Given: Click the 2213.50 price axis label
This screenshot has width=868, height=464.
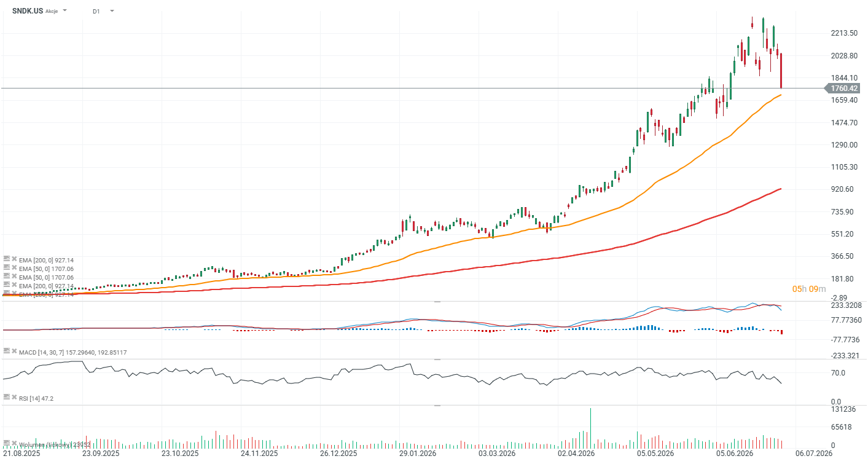Looking at the screenshot, I should 844,33.
